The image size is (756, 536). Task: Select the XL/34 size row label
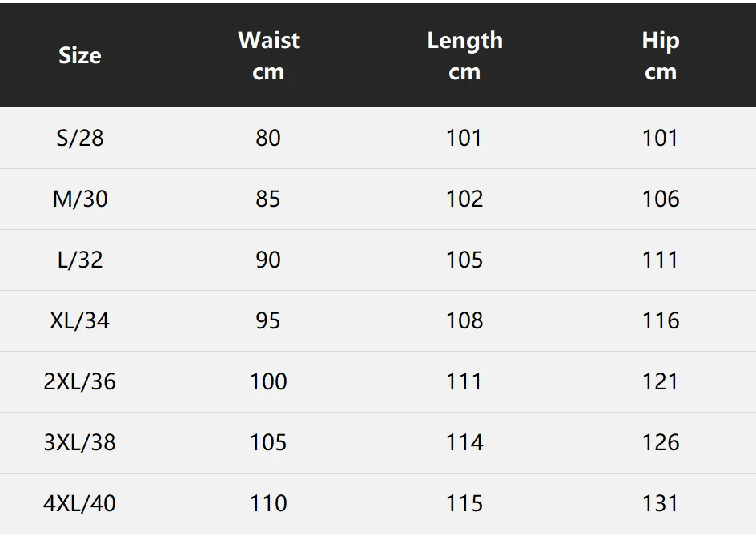(x=79, y=320)
